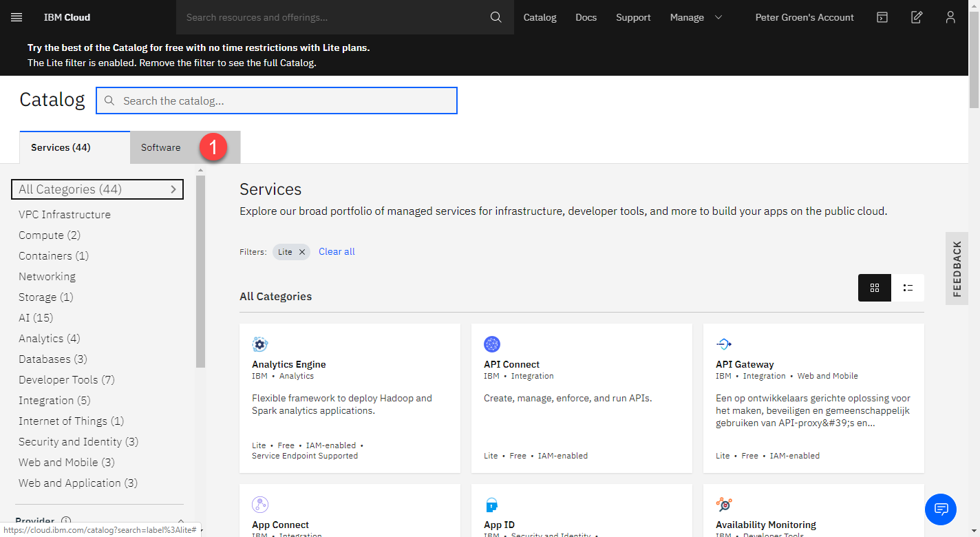Select the VPC Infrastructure category

65,215
